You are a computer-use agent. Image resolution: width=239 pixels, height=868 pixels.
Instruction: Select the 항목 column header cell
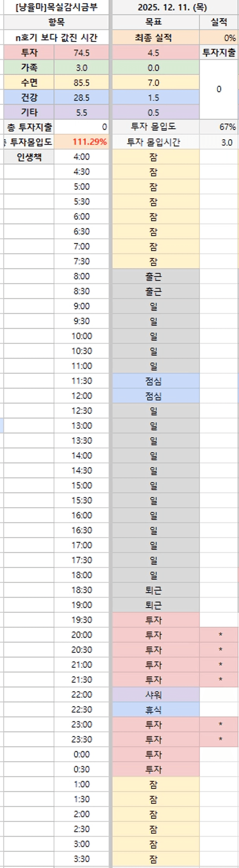coord(56,22)
